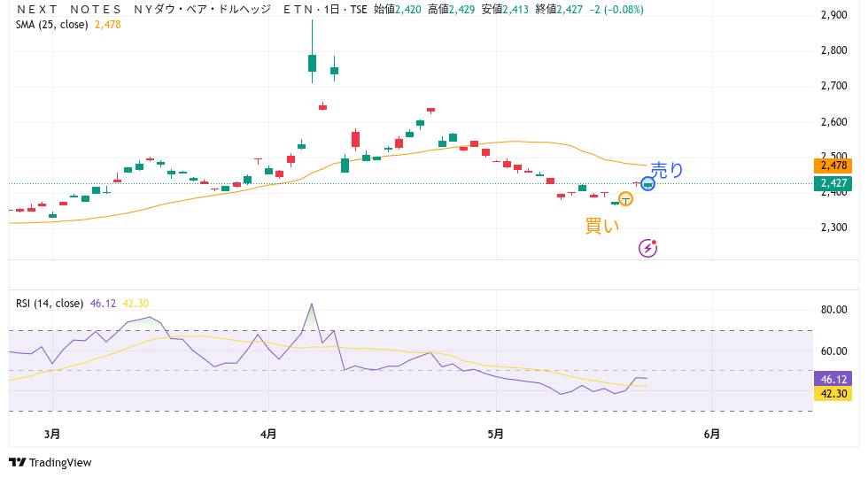This screenshot has width=868, height=478.
Task: Click the purple lightning bolt event icon
Action: pyautogui.click(x=647, y=249)
